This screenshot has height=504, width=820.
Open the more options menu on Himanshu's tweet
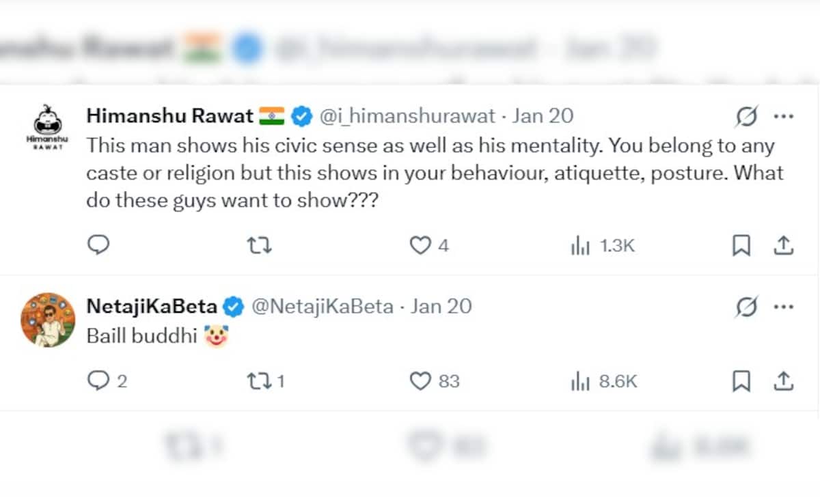click(x=783, y=116)
